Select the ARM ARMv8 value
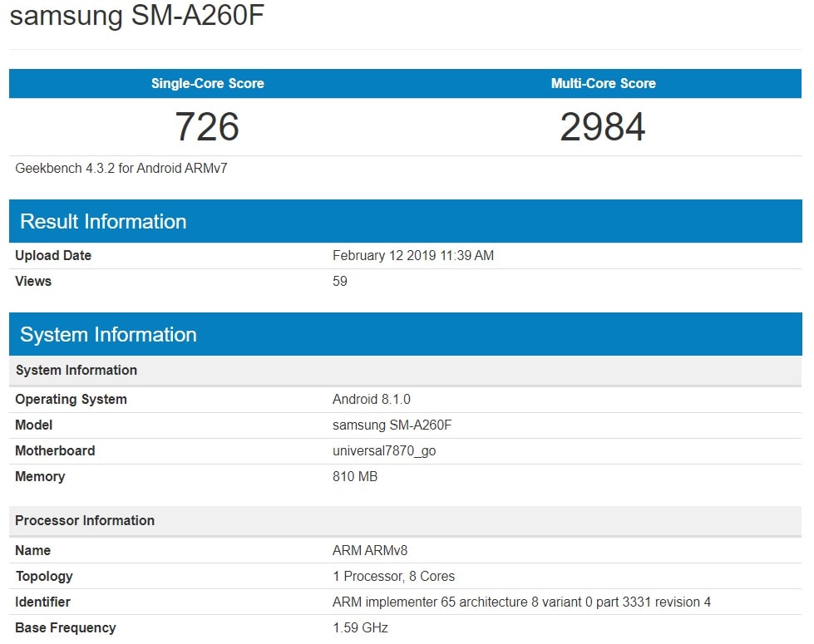 tap(370, 550)
